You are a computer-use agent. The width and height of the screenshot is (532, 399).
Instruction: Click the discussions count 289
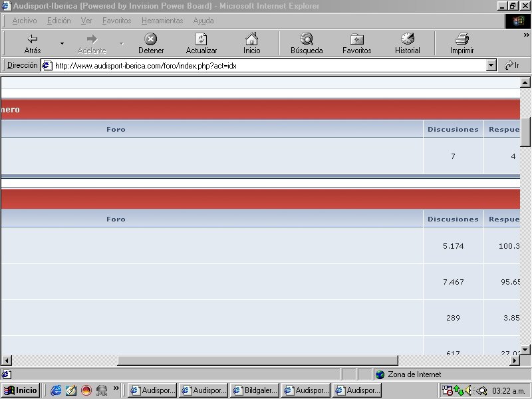[x=453, y=318]
